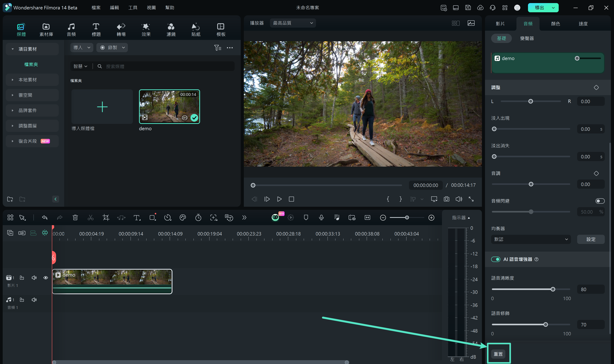Click the delete trash icon in timeline toolbar
The width and height of the screenshot is (614, 364).
(75, 217)
